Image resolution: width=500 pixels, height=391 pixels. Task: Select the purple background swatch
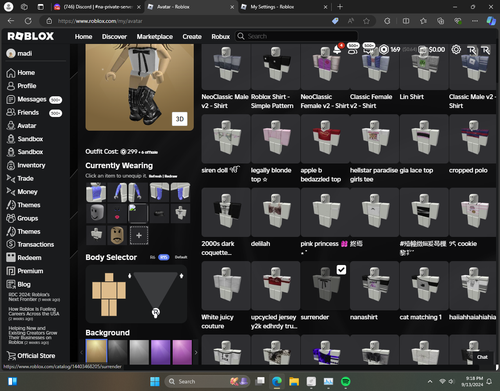pyautogui.click(x=160, y=352)
